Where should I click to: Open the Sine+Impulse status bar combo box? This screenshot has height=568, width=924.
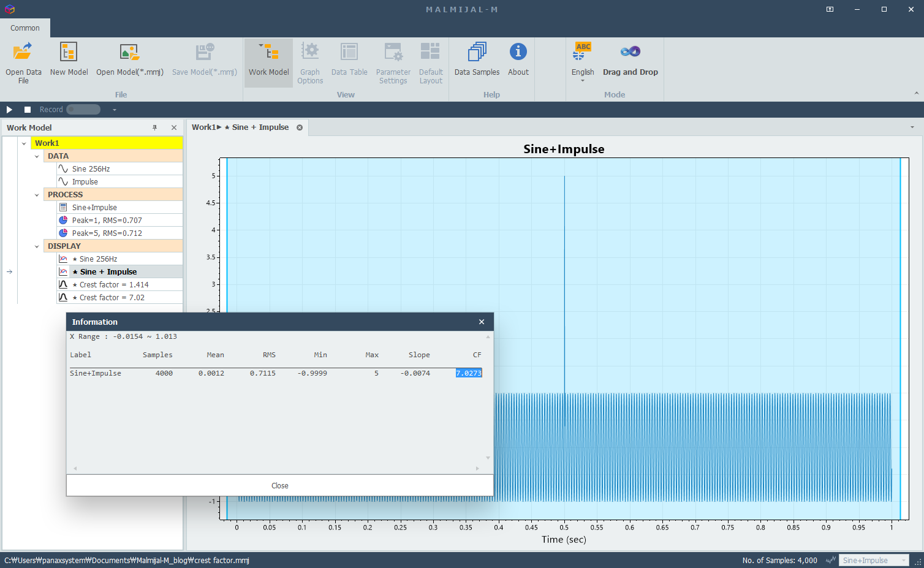[x=874, y=560]
